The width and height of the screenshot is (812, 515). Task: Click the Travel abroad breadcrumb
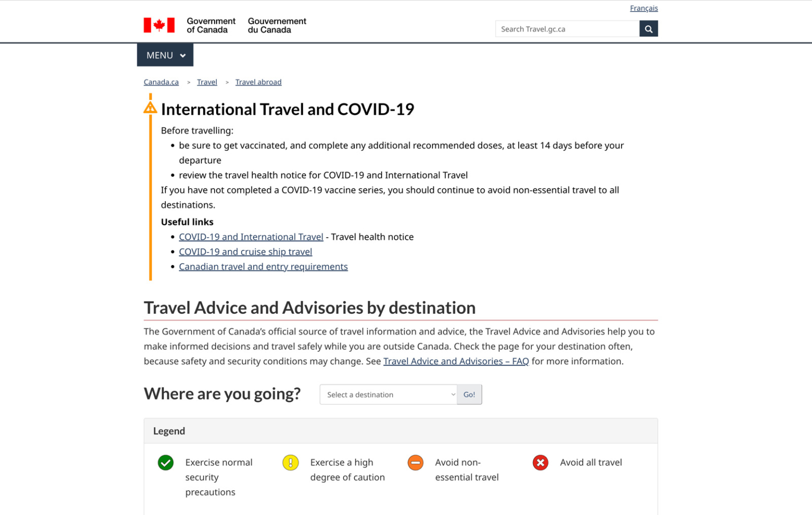coord(259,82)
